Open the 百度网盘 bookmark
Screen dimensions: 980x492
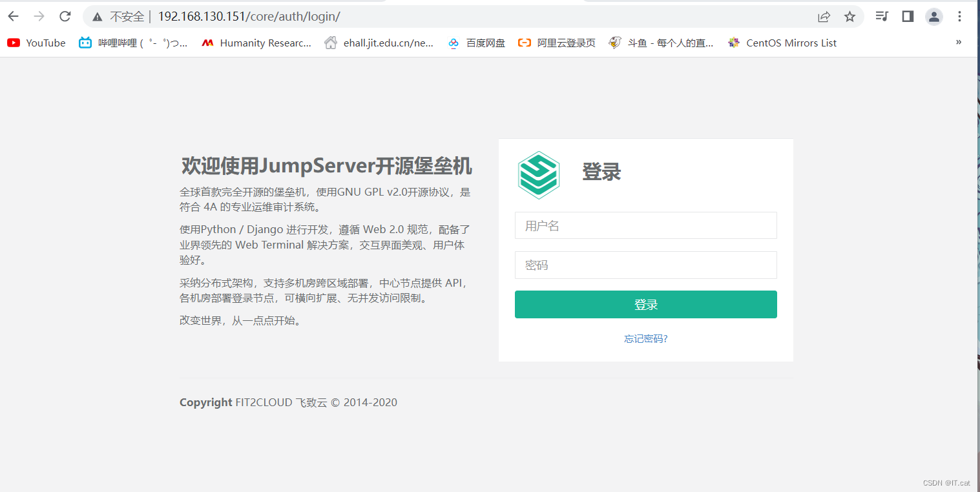tap(476, 43)
